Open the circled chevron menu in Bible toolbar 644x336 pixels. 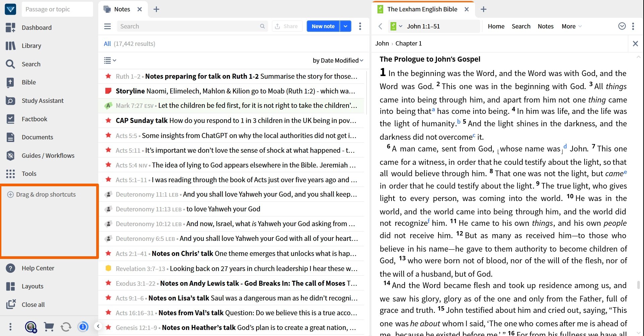(x=622, y=26)
